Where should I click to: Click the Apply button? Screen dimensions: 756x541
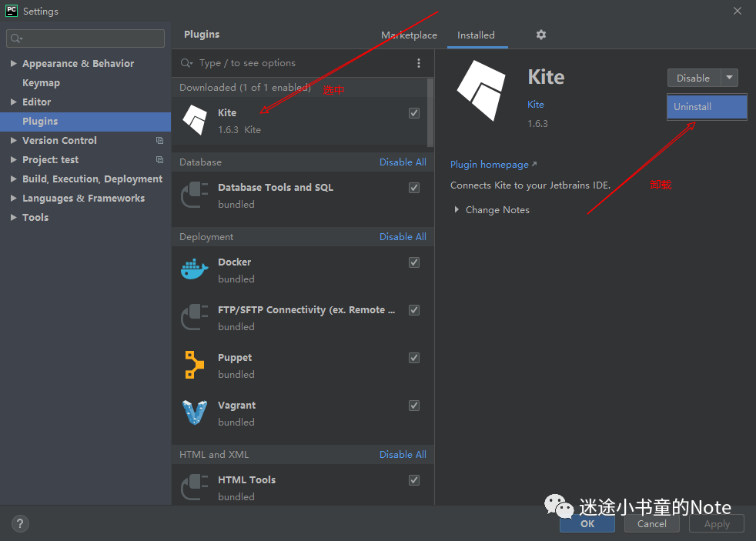(x=717, y=523)
